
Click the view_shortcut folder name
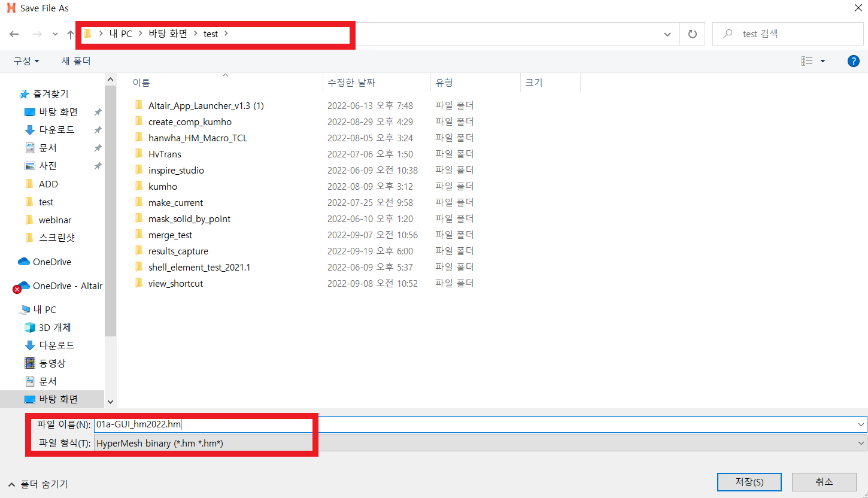pyautogui.click(x=176, y=284)
